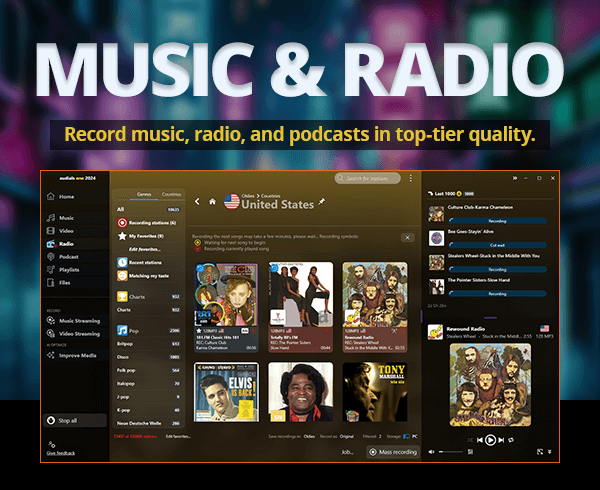Select the Italopop genre

148,384
